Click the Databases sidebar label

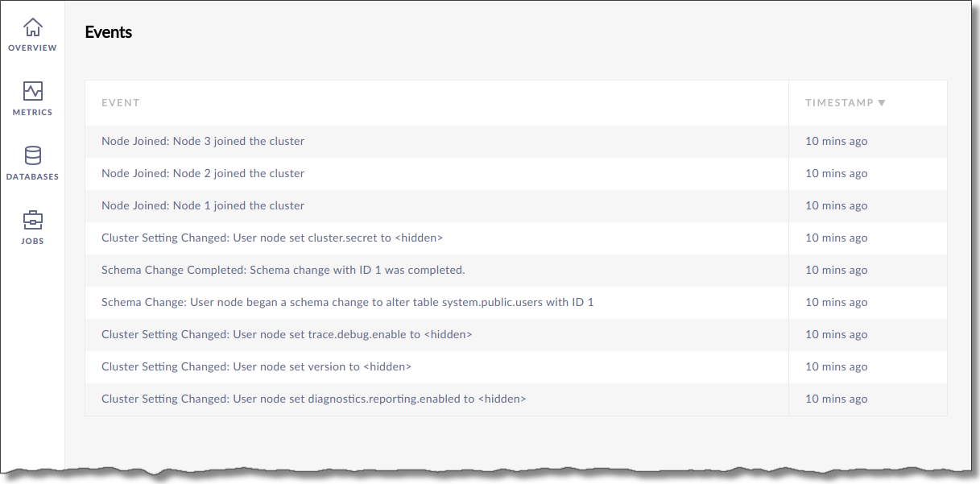[32, 177]
